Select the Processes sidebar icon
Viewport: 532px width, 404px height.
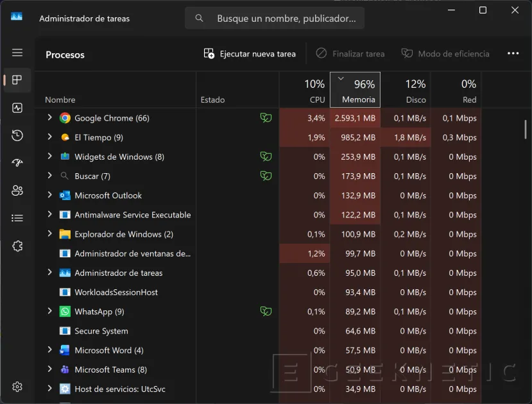point(17,80)
